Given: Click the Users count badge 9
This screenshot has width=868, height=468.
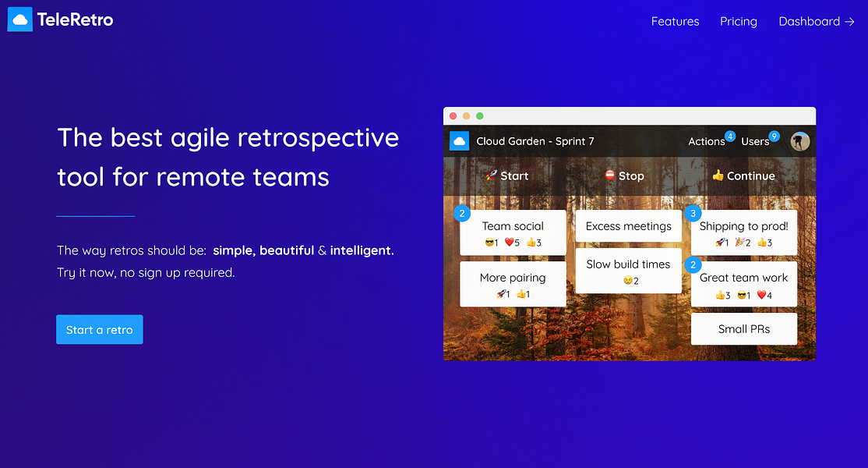Looking at the screenshot, I should (x=774, y=136).
